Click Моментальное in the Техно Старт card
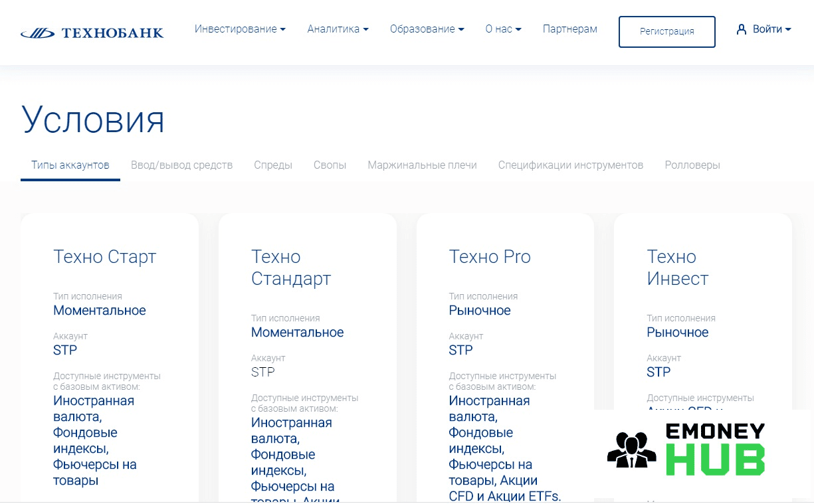 pyautogui.click(x=100, y=310)
